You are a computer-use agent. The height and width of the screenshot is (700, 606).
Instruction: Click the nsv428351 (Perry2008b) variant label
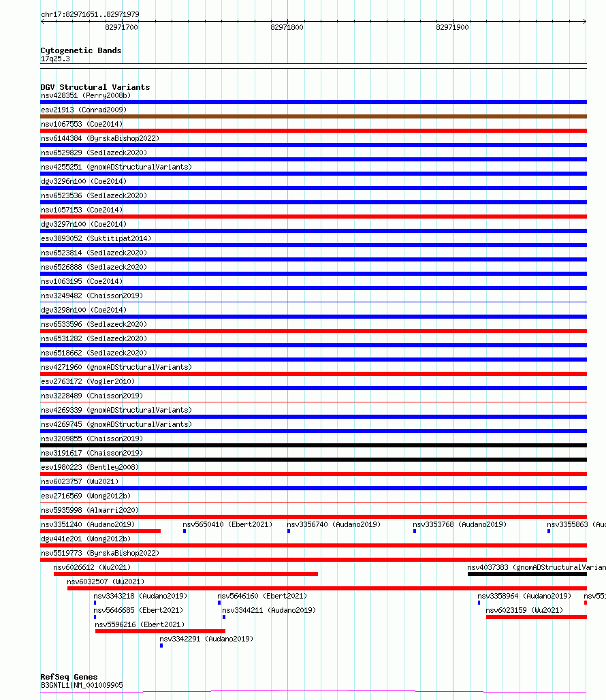tap(86, 95)
